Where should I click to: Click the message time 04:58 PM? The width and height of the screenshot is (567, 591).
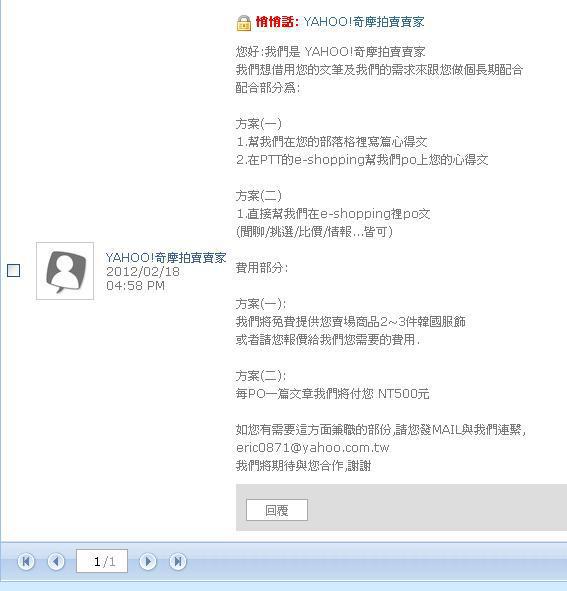pos(135,286)
